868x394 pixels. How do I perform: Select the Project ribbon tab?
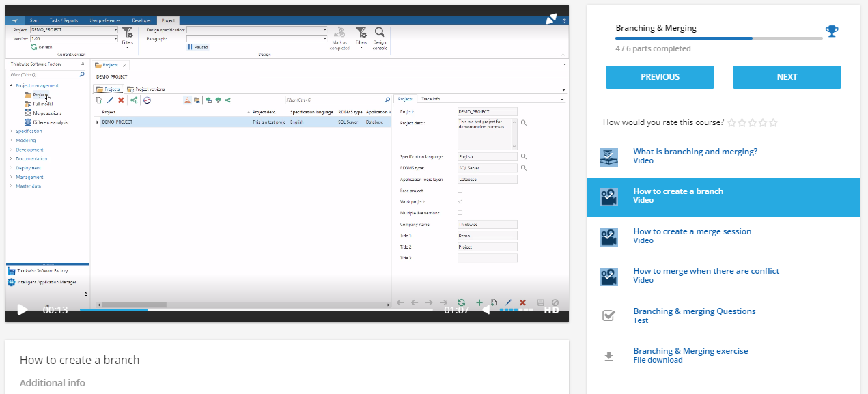[168, 20]
